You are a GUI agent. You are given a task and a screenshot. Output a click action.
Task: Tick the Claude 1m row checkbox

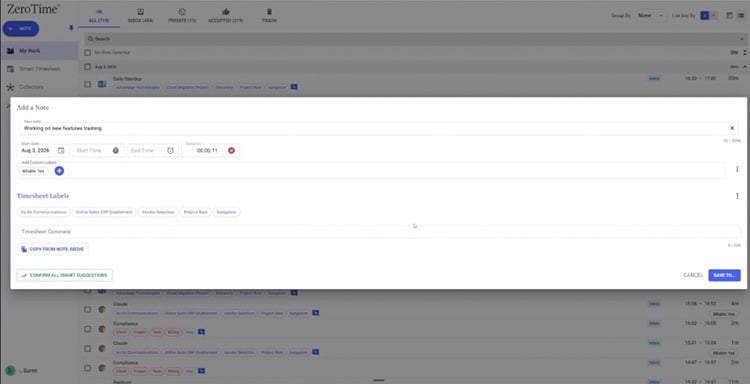point(88,349)
